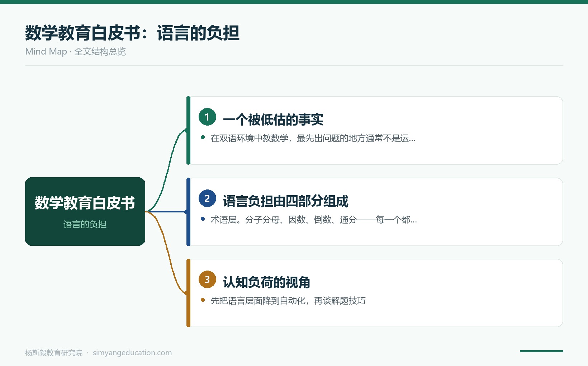Click footer text 杨斯毅教育研究院
Screen dimensions: 588x366
point(54,353)
